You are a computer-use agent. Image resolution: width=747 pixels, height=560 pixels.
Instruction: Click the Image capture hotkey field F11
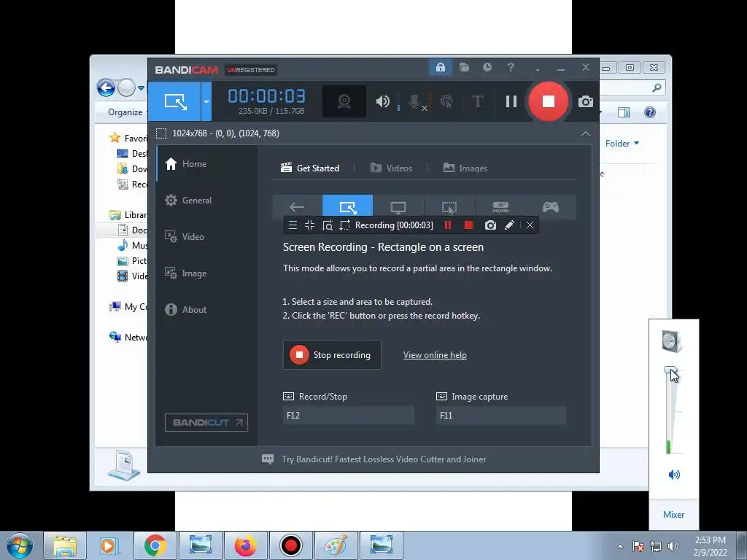click(x=500, y=415)
